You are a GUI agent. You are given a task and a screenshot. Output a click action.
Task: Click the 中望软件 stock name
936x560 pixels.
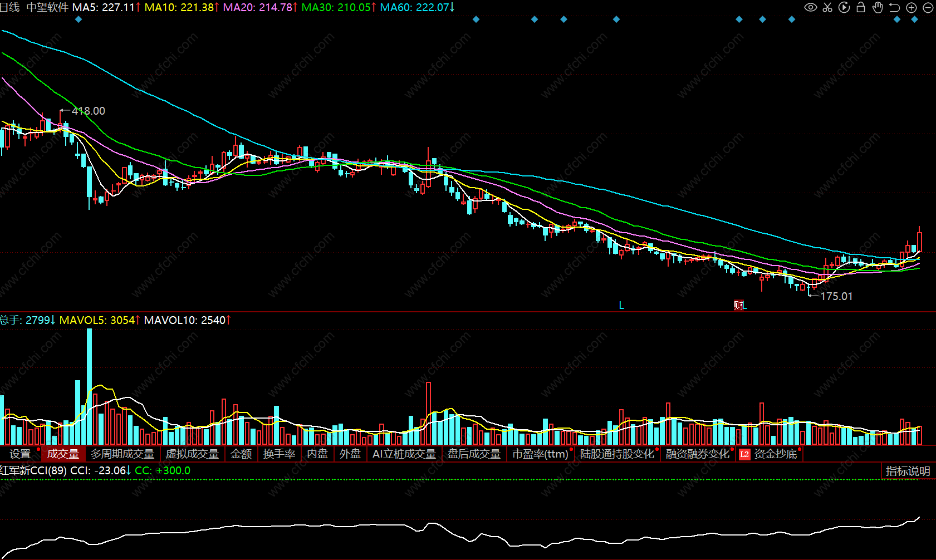coord(47,7)
